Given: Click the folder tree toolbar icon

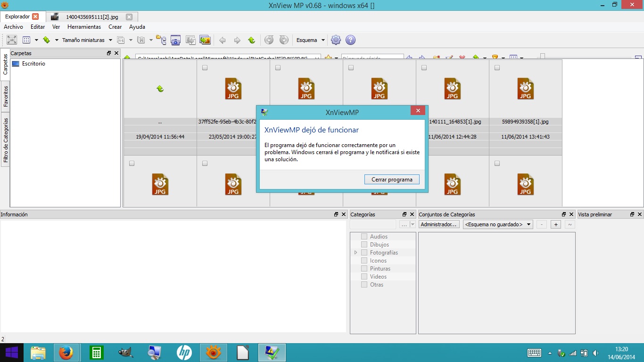Looking at the screenshot, I should pyautogui.click(x=161, y=40).
